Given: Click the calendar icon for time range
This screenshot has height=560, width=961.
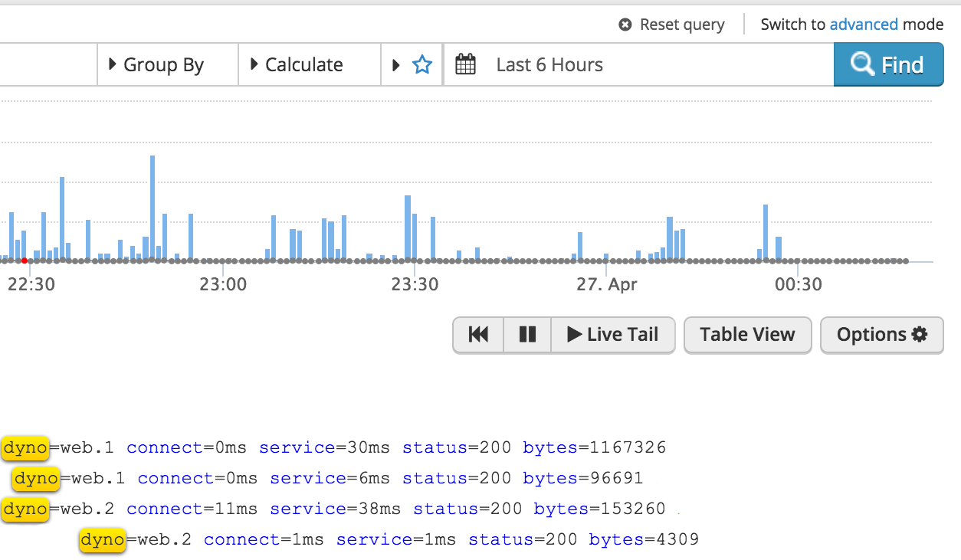Looking at the screenshot, I should [x=465, y=65].
